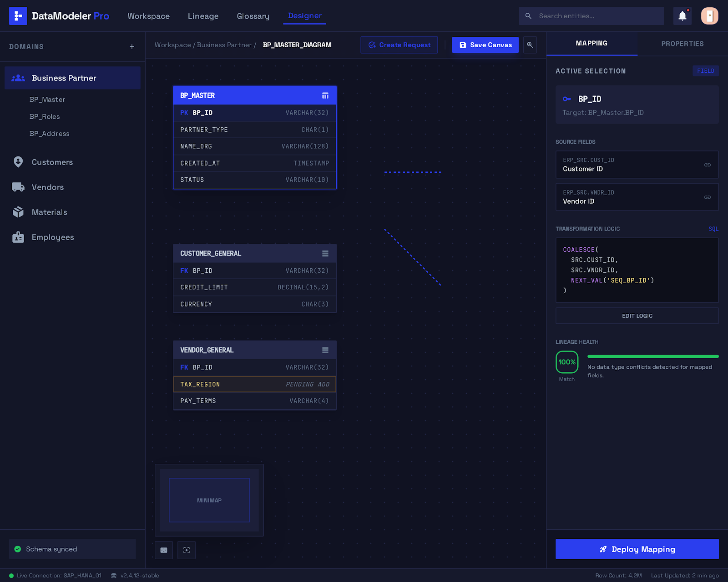
Task: Click the link icon beside Vendor ID
Action: click(707, 197)
